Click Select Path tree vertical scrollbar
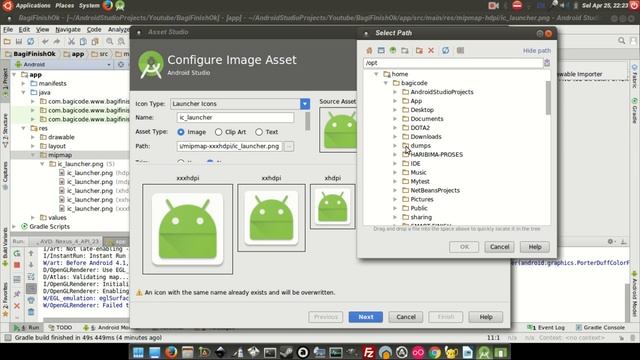Image resolution: width=640 pixels, height=360 pixels. [548, 98]
